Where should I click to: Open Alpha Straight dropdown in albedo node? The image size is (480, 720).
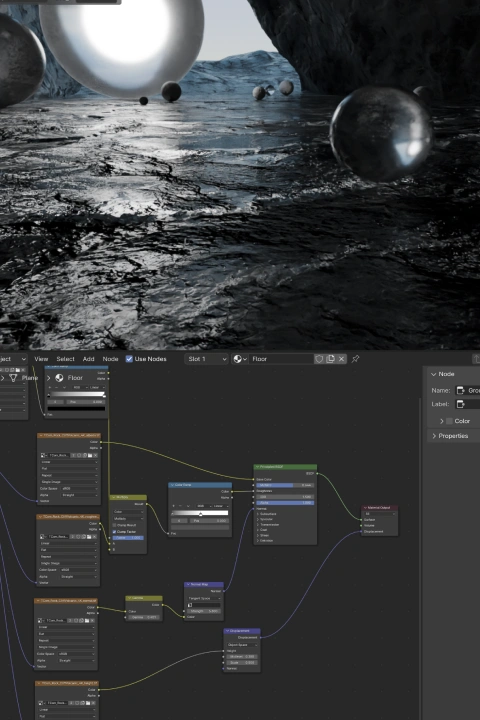(x=79, y=495)
